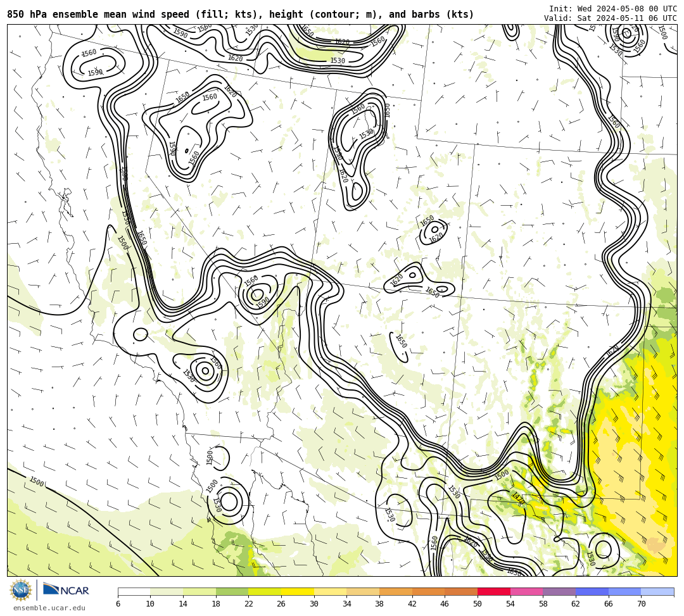Click the Valid time text line
684x616 pixels.
[611, 18]
